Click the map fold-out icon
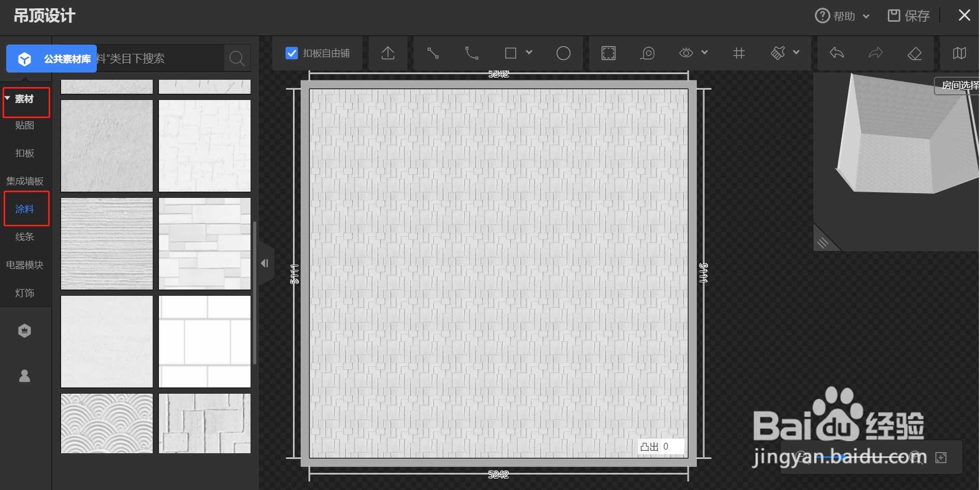980x490 pixels. point(959,53)
